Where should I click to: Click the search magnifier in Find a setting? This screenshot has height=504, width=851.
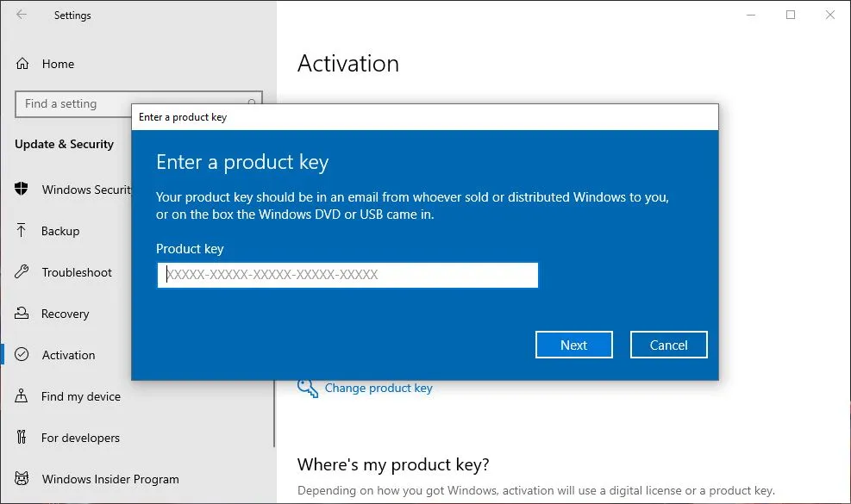point(251,103)
